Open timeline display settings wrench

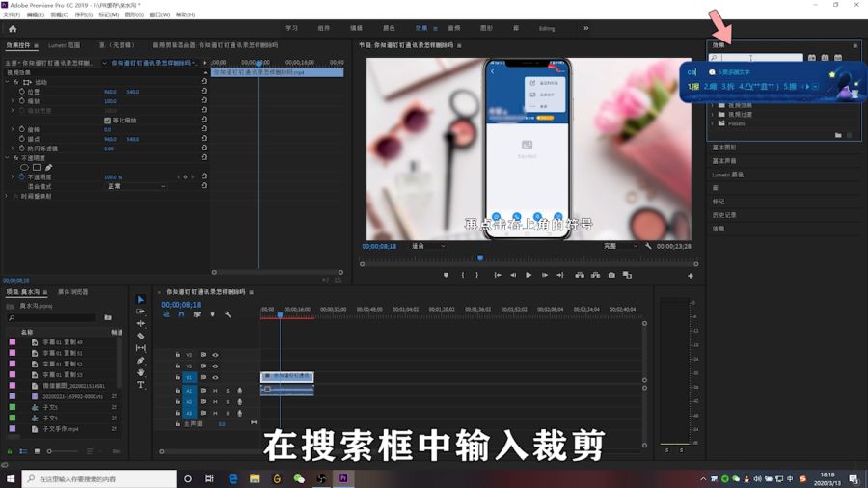click(229, 314)
